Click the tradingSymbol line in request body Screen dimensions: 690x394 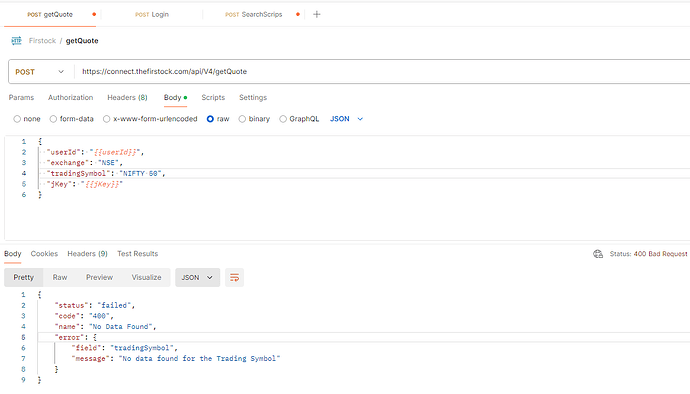point(106,173)
